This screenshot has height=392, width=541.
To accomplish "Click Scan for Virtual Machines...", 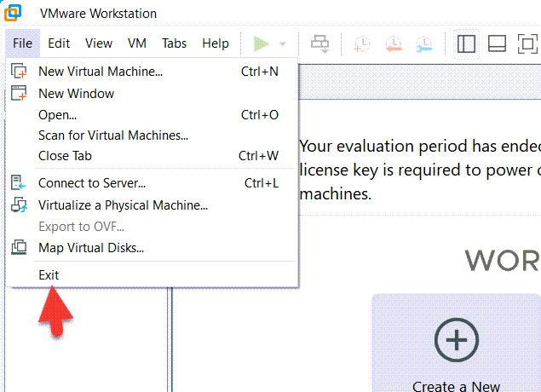I will point(113,135).
